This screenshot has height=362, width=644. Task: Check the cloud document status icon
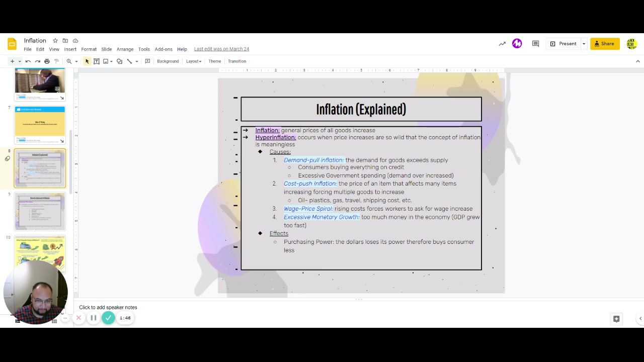[x=75, y=41]
